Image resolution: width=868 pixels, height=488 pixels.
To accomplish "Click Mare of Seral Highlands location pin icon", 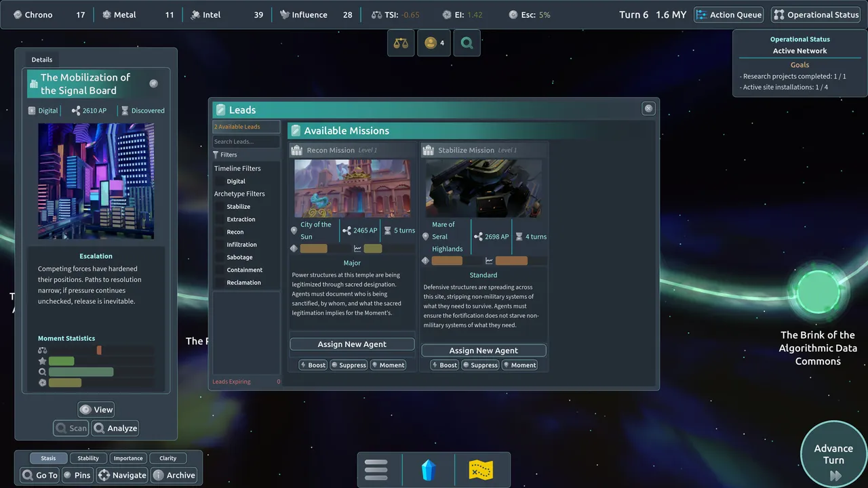I will pyautogui.click(x=425, y=237).
